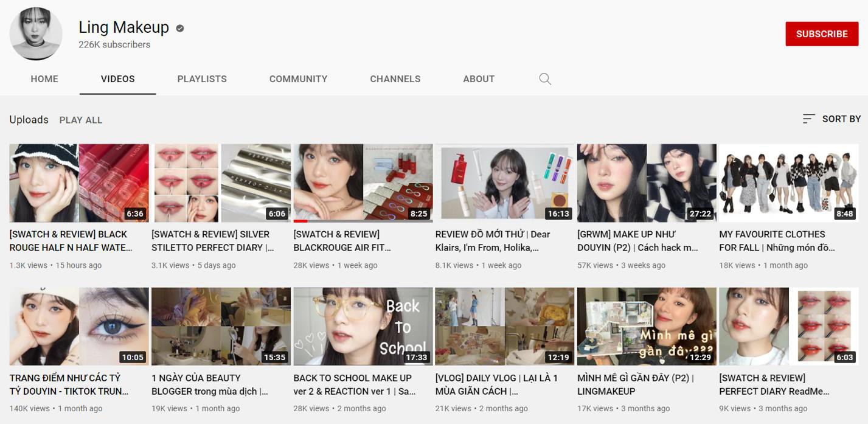Go to the Community tab
868x424 pixels.
(298, 79)
